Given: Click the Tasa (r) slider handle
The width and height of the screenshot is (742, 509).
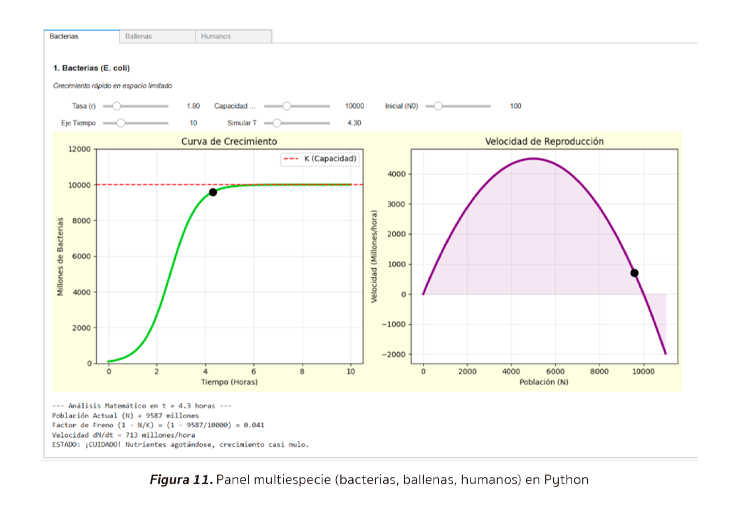Looking at the screenshot, I should [x=116, y=106].
